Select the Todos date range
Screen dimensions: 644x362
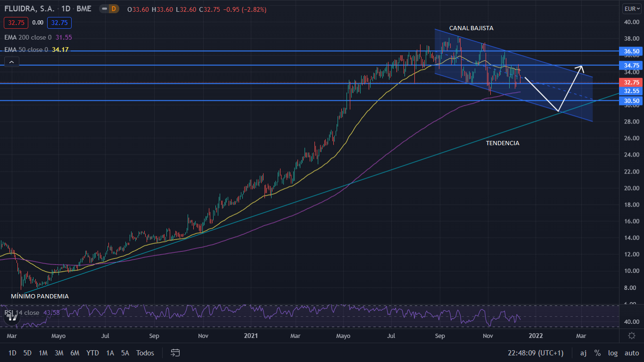pyautogui.click(x=145, y=353)
